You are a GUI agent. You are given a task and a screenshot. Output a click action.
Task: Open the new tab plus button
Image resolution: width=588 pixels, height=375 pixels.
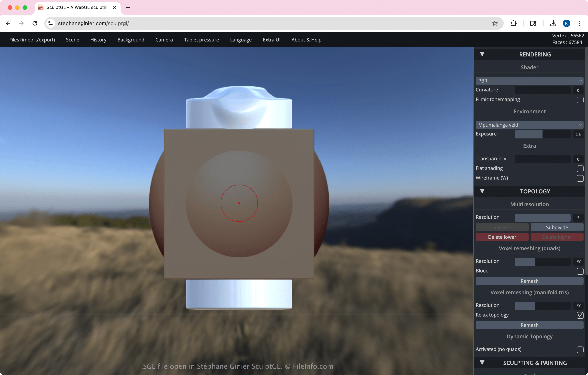128,7
